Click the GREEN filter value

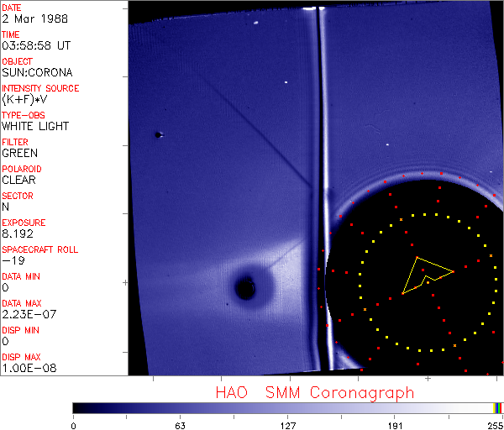tap(19, 153)
